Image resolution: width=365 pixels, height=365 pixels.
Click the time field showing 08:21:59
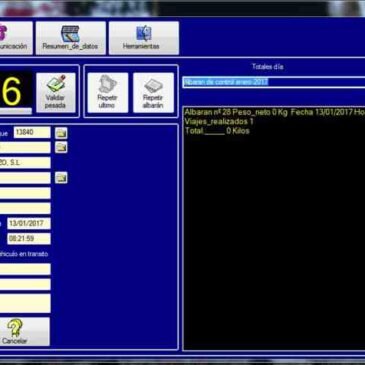[x=29, y=239]
